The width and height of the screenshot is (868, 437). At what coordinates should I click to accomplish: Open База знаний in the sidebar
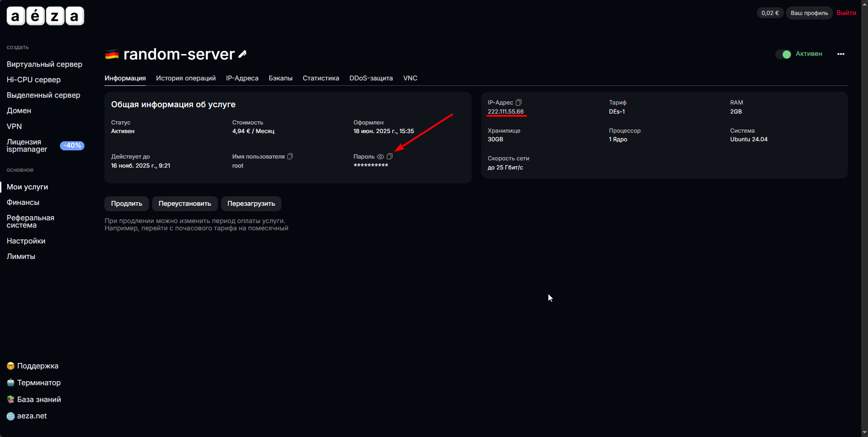(39, 399)
